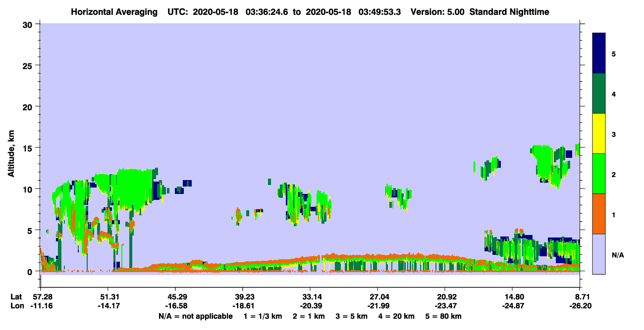The image size is (644, 330).
Task: Click longitude value -23.47
Action: (445, 306)
